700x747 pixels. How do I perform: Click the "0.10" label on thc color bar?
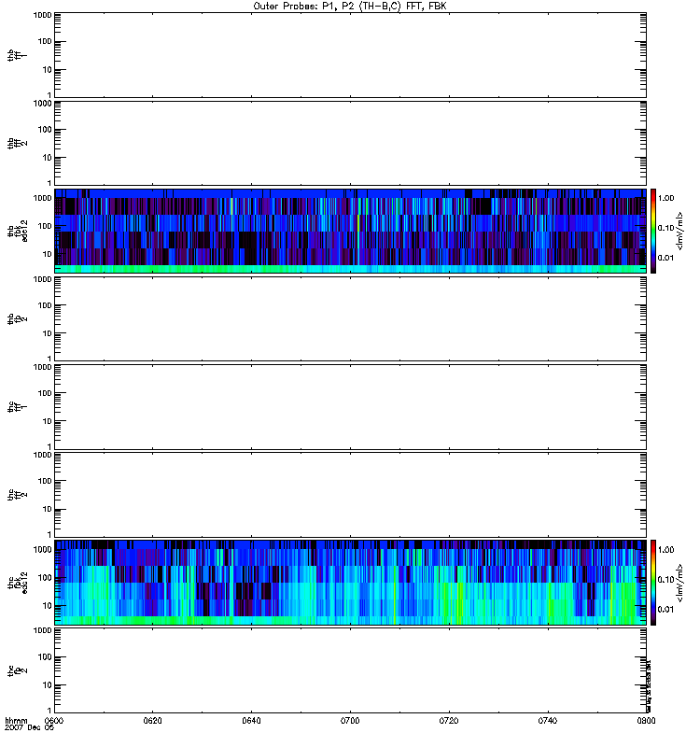[665, 579]
